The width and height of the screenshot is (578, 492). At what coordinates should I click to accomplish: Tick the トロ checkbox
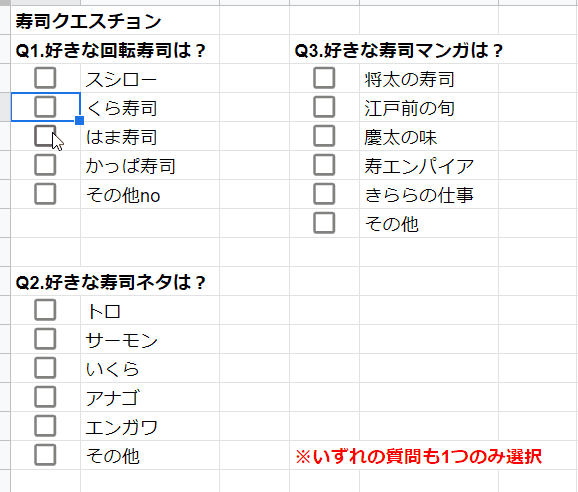click(45, 310)
